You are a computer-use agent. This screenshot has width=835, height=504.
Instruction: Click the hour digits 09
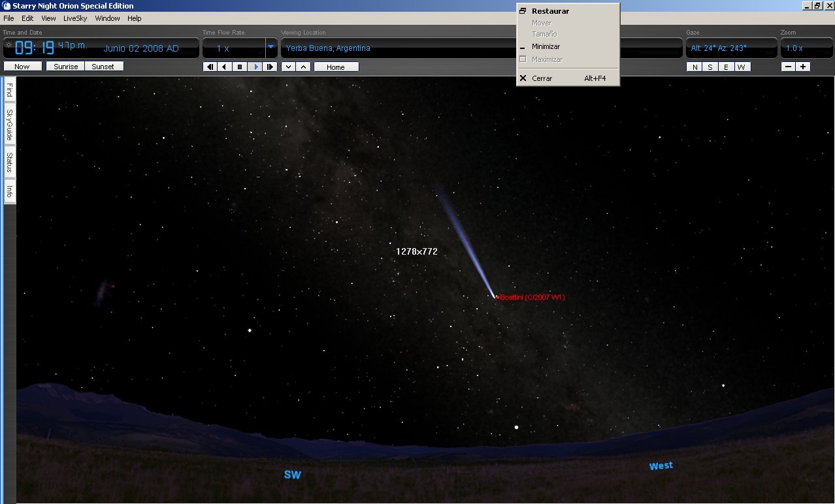click(x=25, y=48)
